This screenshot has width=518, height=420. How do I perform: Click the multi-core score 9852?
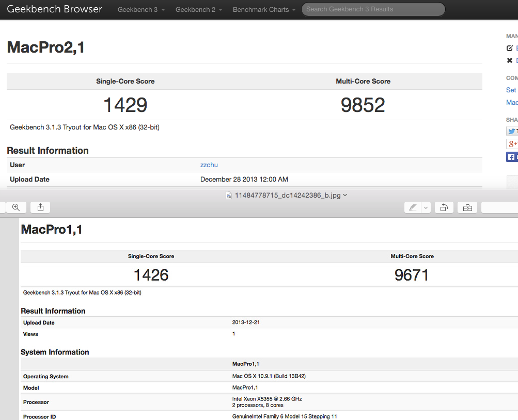pyautogui.click(x=363, y=105)
